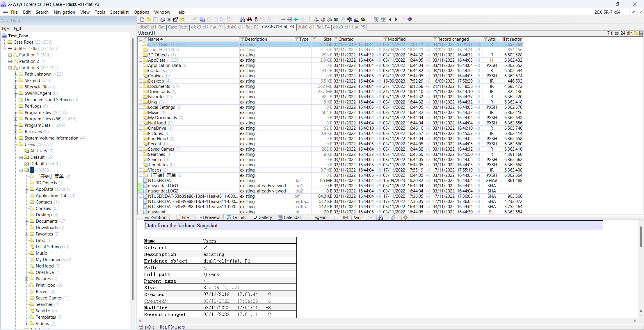Tick the checkbox for Desktop row
Image resolution: width=644 pixels, height=330 pixels.
pos(140,81)
